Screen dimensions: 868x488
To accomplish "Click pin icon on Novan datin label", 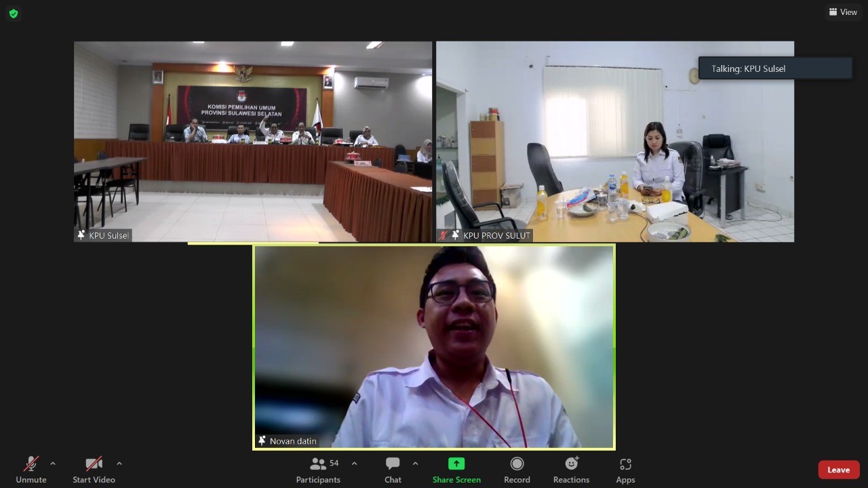I will [x=262, y=441].
